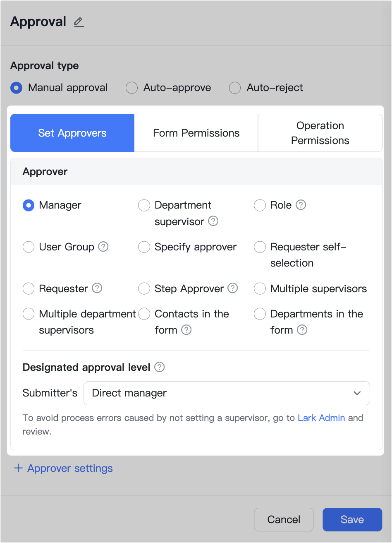The width and height of the screenshot is (392, 543).
Task: Click the help icon beside Requester
Action: tap(97, 288)
